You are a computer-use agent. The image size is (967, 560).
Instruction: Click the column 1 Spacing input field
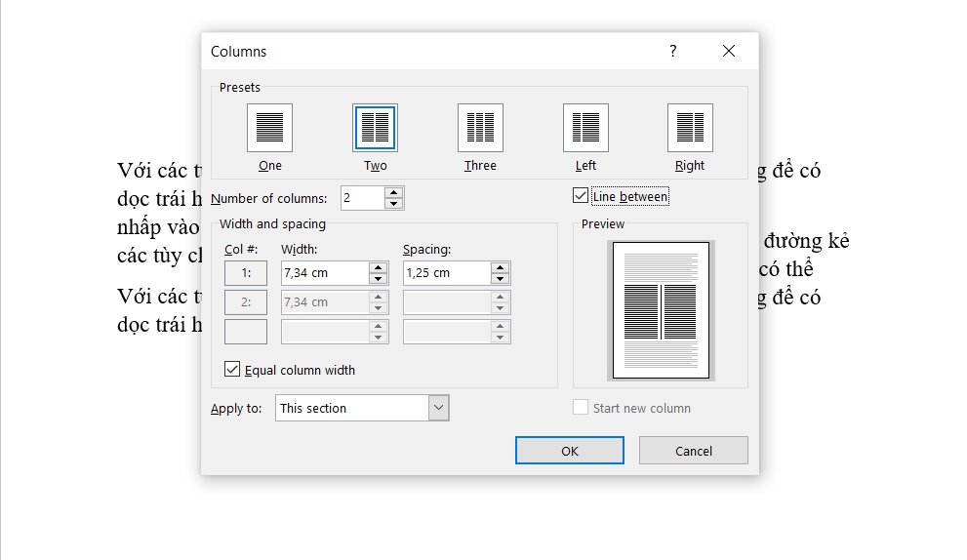[446, 273]
